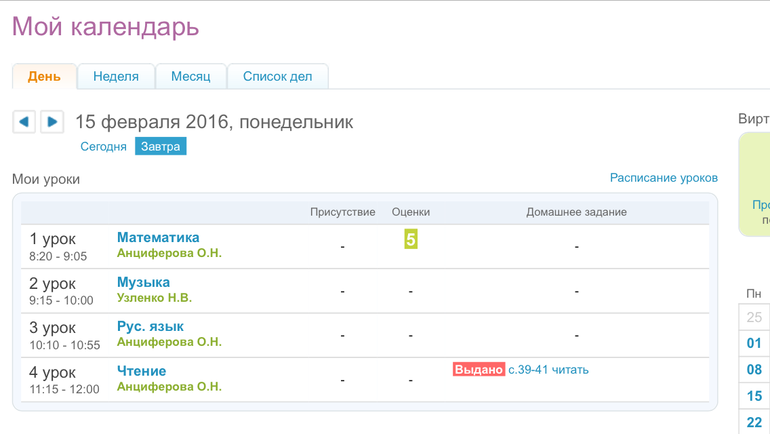The image size is (770, 434).
Task: Open the Математика lesson
Action: click(x=158, y=238)
